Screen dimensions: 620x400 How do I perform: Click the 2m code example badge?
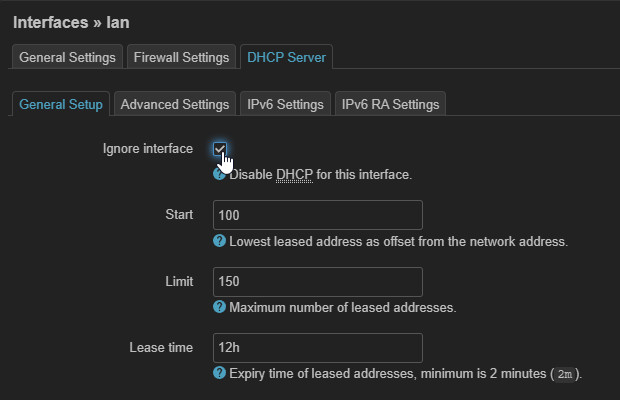pyautogui.click(x=565, y=374)
